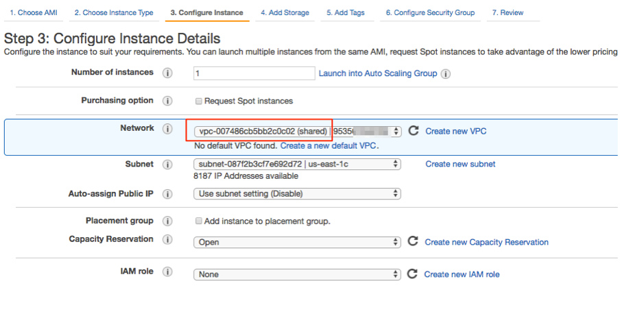Go to 1. Choose AMI tab
The width and height of the screenshot is (644, 314).
[x=34, y=13]
